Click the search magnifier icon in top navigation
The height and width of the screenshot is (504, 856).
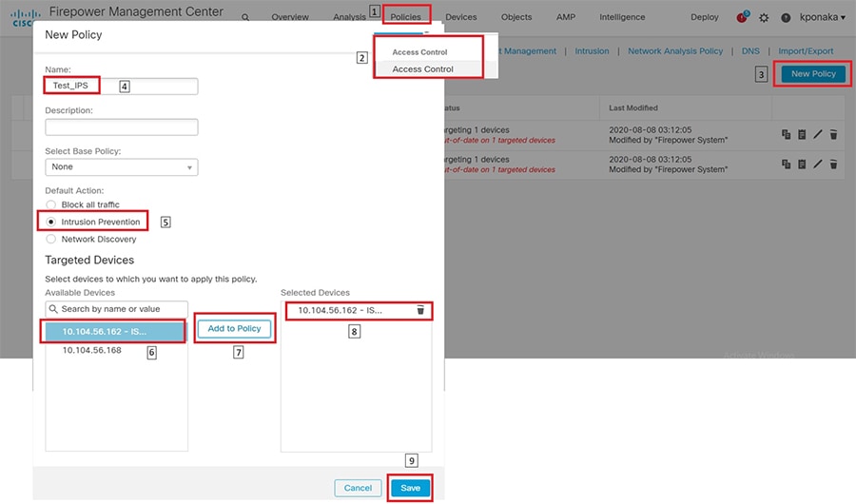[x=245, y=17]
